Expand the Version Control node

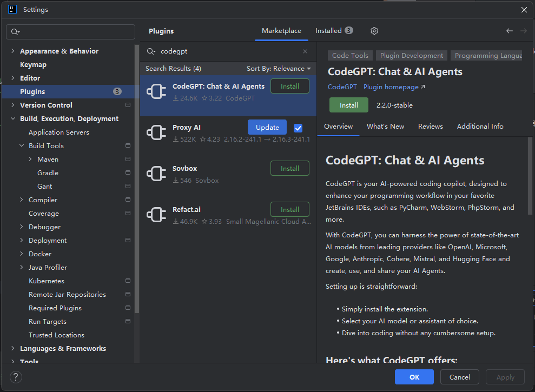point(12,105)
